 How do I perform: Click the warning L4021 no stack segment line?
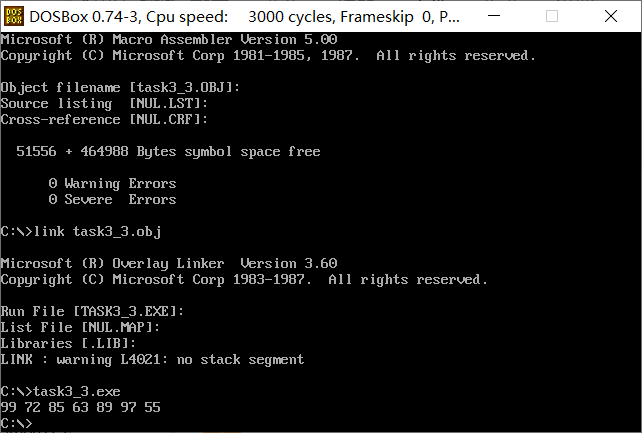(x=152, y=360)
